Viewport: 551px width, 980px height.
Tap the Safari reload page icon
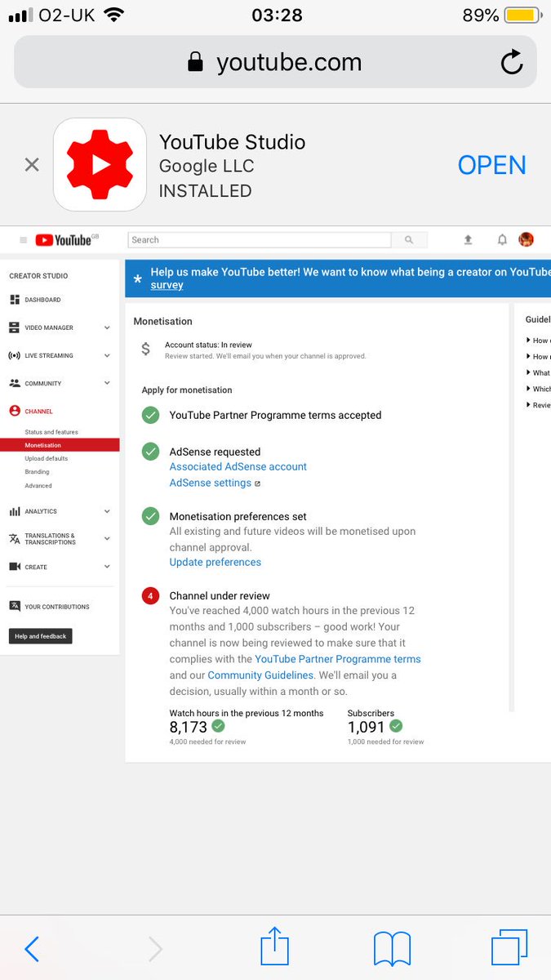[x=512, y=62]
